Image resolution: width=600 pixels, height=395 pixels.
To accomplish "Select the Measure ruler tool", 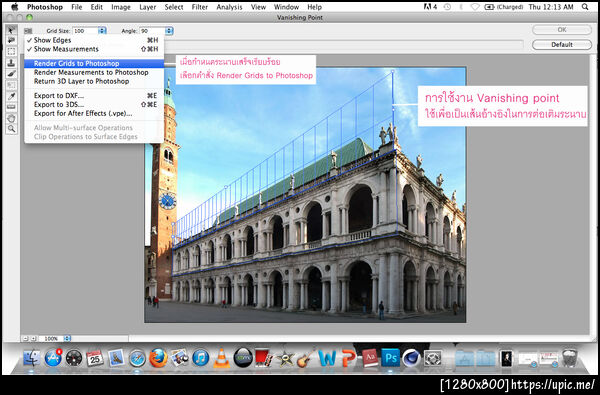I will [x=11, y=107].
